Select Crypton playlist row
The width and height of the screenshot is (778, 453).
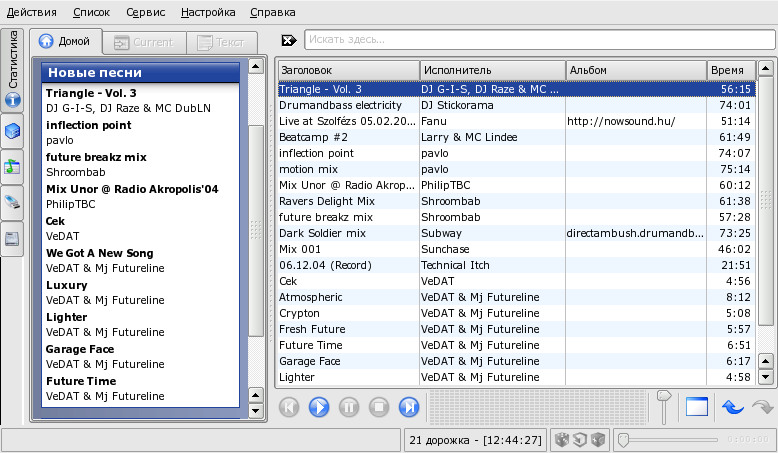click(x=517, y=313)
